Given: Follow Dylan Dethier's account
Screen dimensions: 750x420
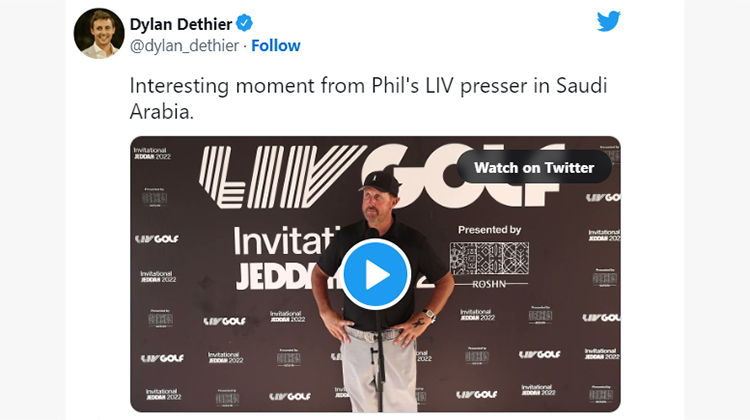Looking at the screenshot, I should 276,45.
